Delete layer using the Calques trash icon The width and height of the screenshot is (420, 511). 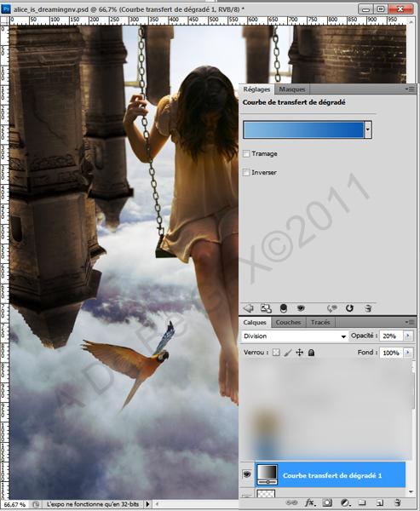[398, 502]
